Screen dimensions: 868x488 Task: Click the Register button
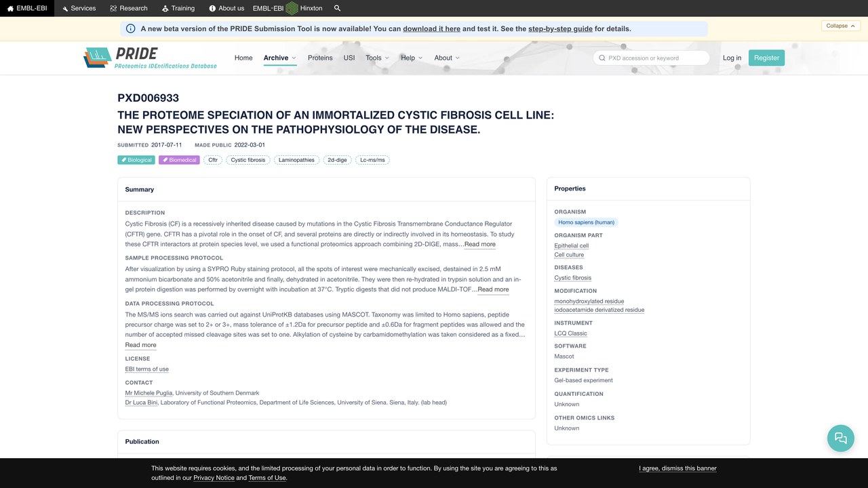pyautogui.click(x=766, y=58)
